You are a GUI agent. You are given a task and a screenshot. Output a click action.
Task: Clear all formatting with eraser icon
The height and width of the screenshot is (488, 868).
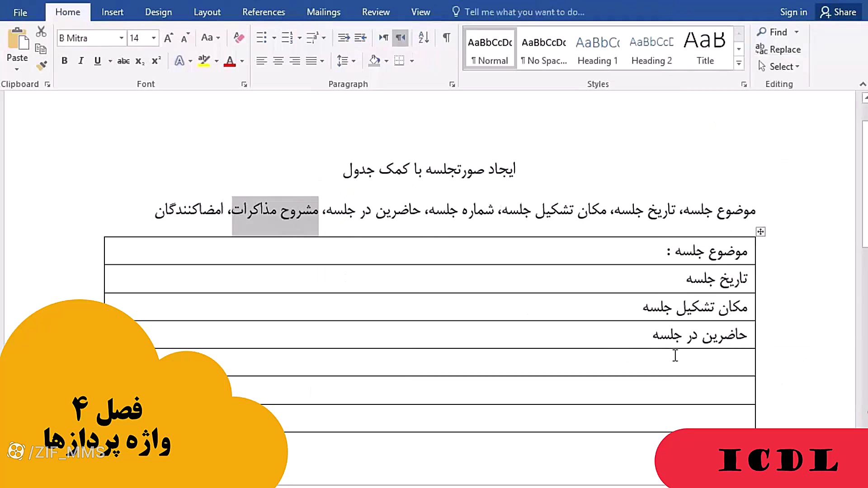(239, 38)
